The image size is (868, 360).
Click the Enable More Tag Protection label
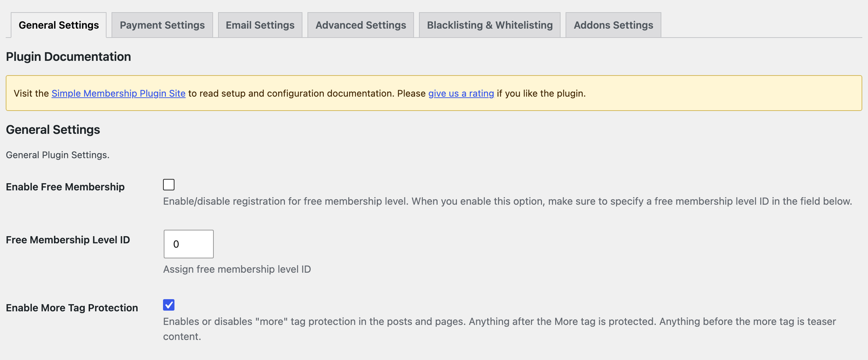[x=72, y=308]
